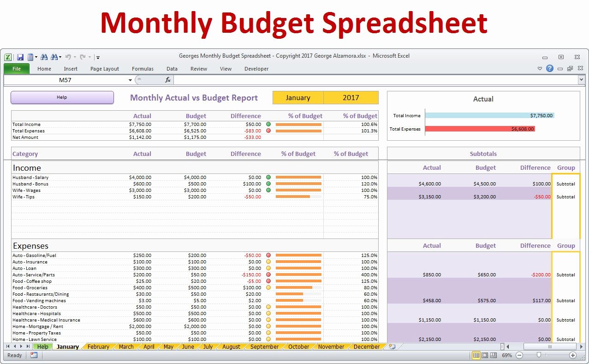This screenshot has width=589, height=364.
Task: Switch to the December sheet tab
Action: [367, 346]
